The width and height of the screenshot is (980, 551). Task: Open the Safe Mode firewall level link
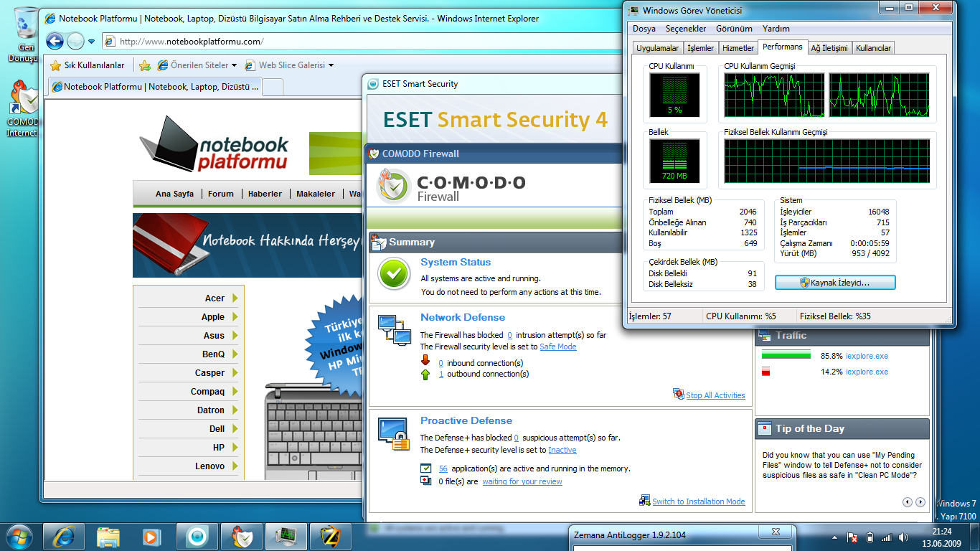pyautogui.click(x=558, y=347)
